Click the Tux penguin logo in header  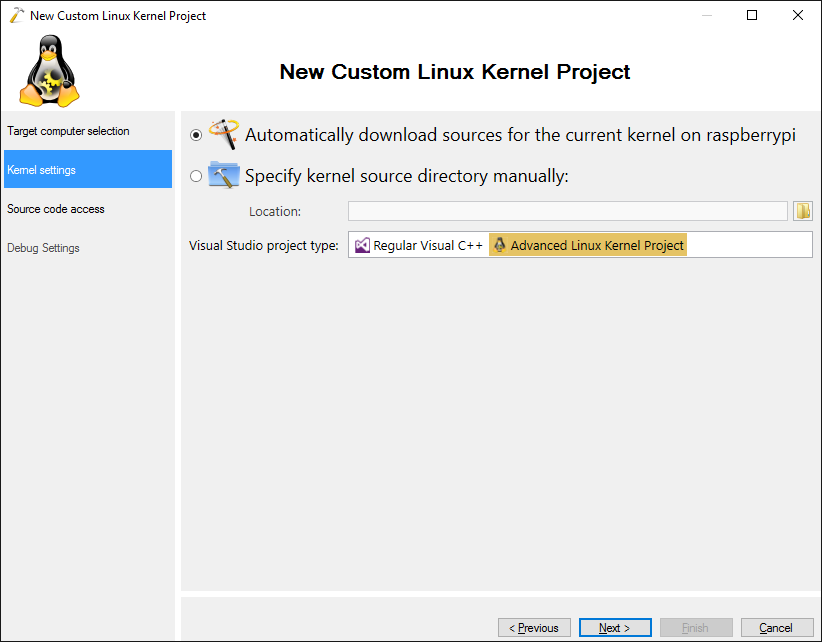click(x=49, y=71)
